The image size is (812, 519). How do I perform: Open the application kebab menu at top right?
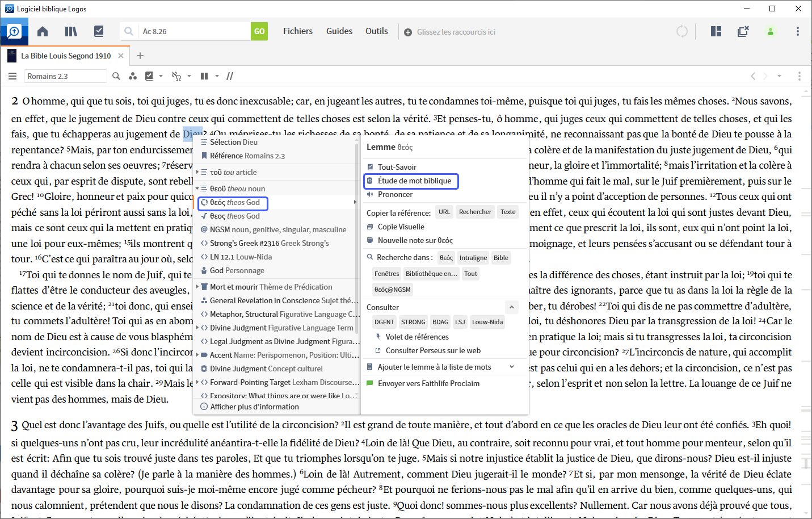(798, 31)
